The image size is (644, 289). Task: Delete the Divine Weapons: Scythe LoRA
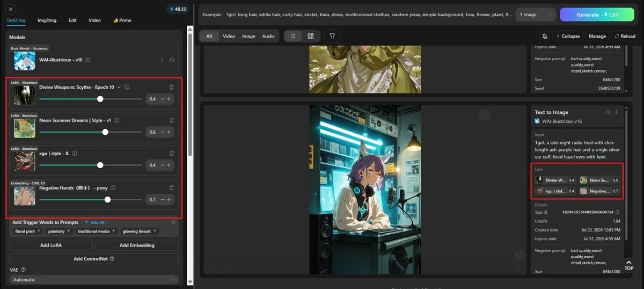click(172, 87)
